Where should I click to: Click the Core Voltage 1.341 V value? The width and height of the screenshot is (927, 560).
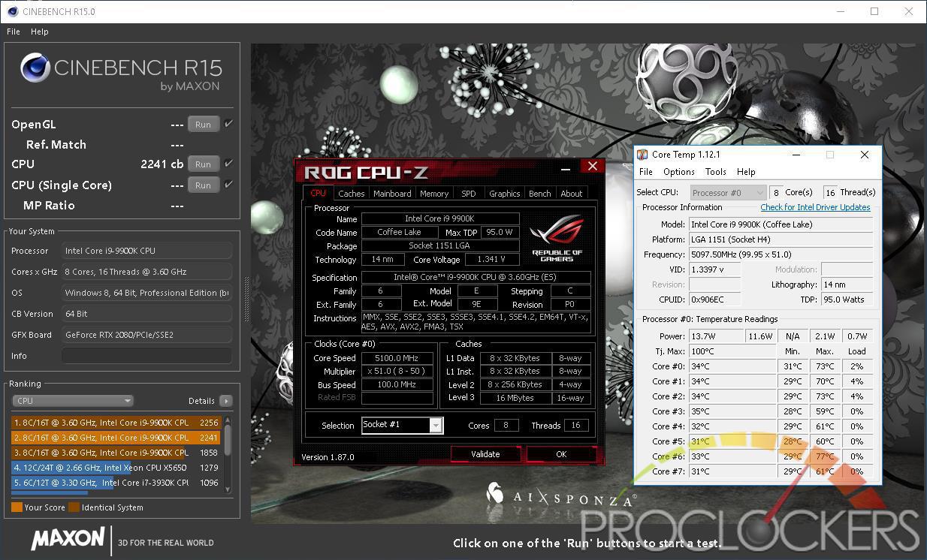[x=491, y=260]
